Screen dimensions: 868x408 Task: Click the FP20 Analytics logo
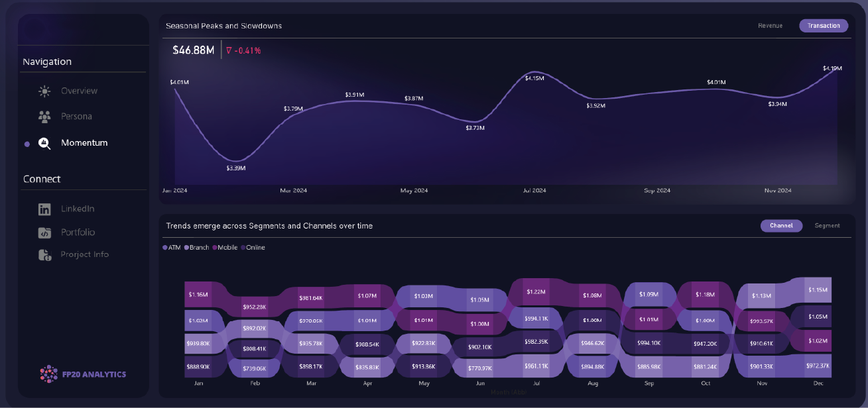coord(83,374)
